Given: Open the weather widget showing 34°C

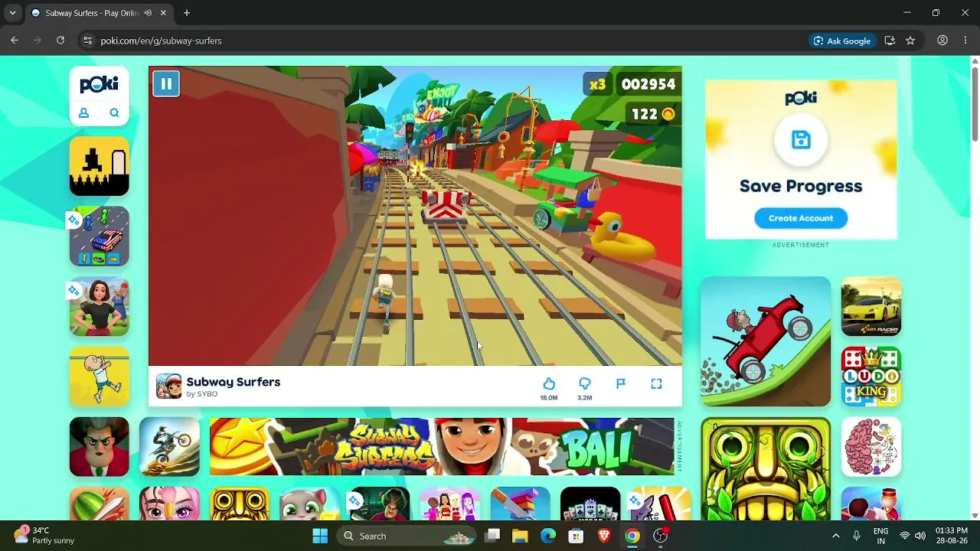Looking at the screenshot, I should (44, 536).
